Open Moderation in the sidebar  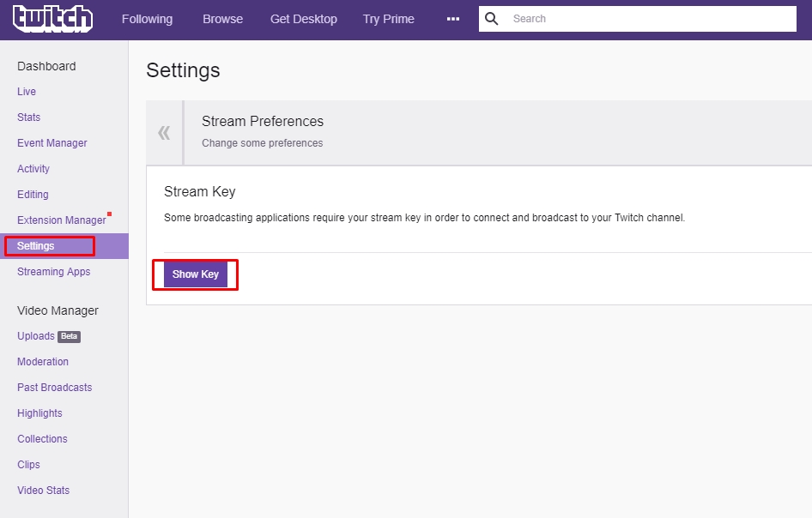coord(42,362)
